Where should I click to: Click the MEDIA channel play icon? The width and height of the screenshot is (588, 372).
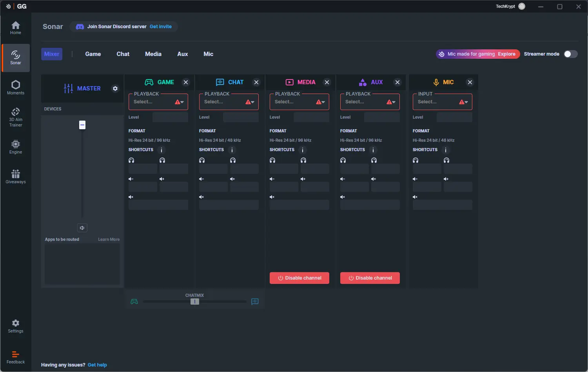point(290,82)
